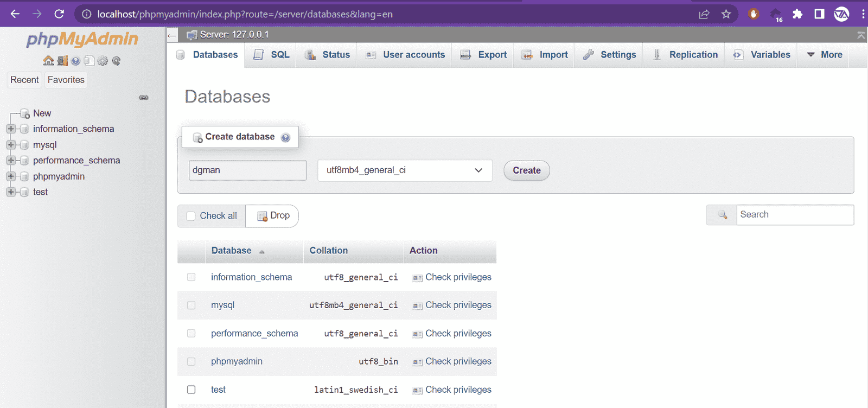Open the Replication tab
The width and height of the screenshot is (868, 408).
click(684, 55)
